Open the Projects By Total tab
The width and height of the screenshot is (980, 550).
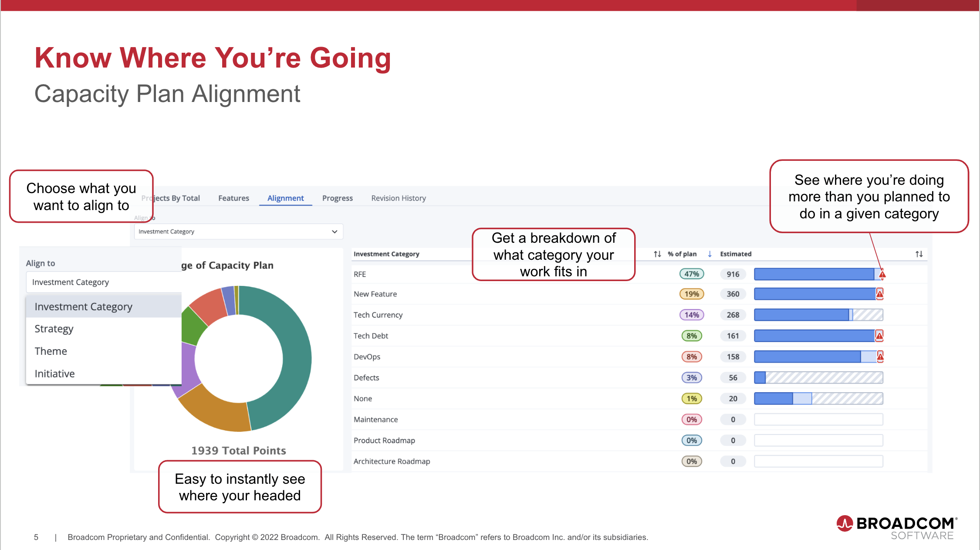coord(170,198)
